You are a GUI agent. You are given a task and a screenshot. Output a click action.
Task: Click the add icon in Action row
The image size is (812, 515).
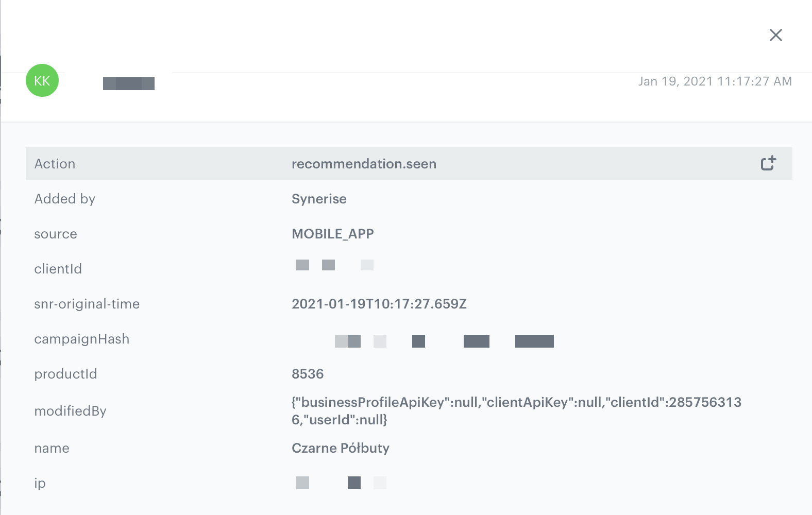click(768, 163)
